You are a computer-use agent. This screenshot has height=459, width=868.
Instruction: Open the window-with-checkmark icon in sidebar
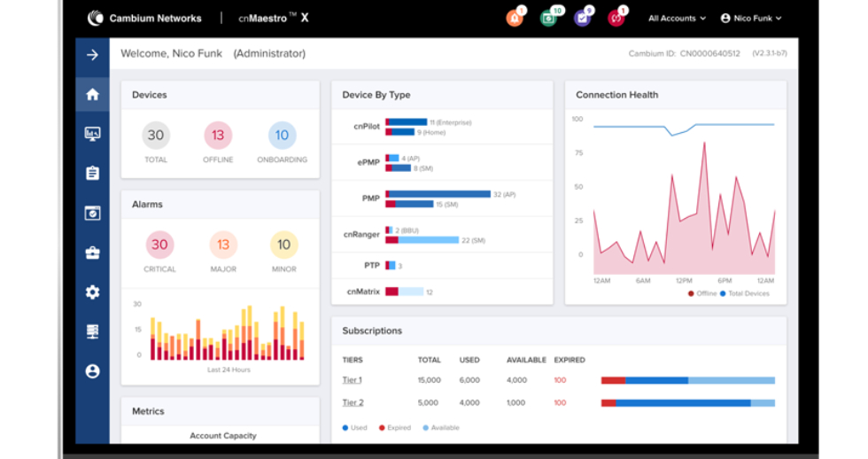(92, 214)
